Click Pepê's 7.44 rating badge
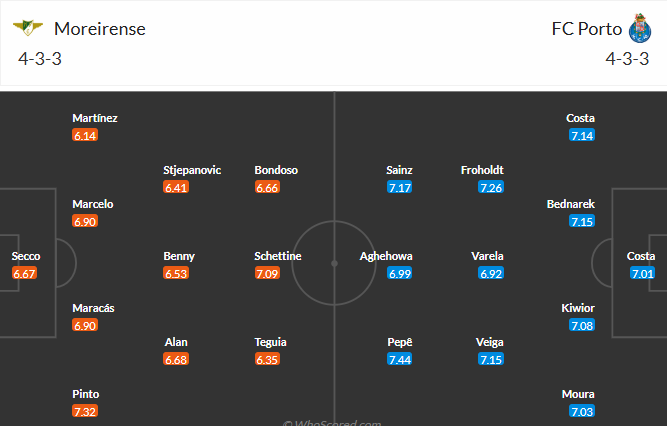The width and height of the screenshot is (667, 426). click(x=400, y=359)
